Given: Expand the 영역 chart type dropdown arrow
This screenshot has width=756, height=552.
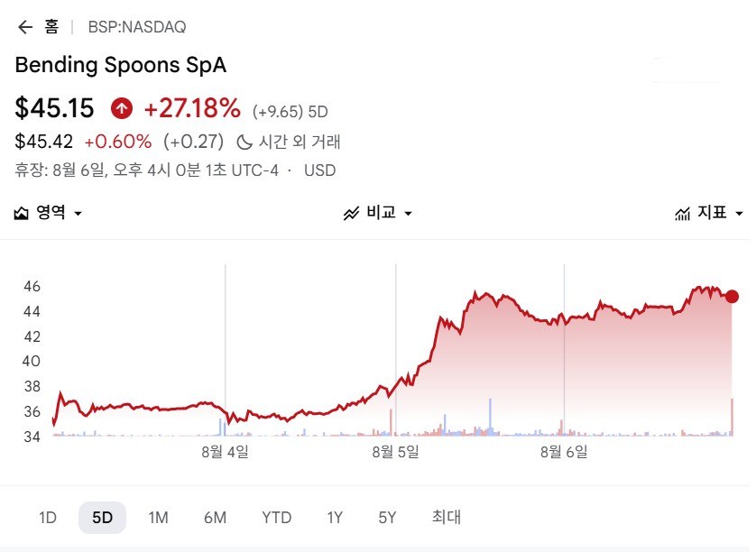Looking at the screenshot, I should 78,214.
